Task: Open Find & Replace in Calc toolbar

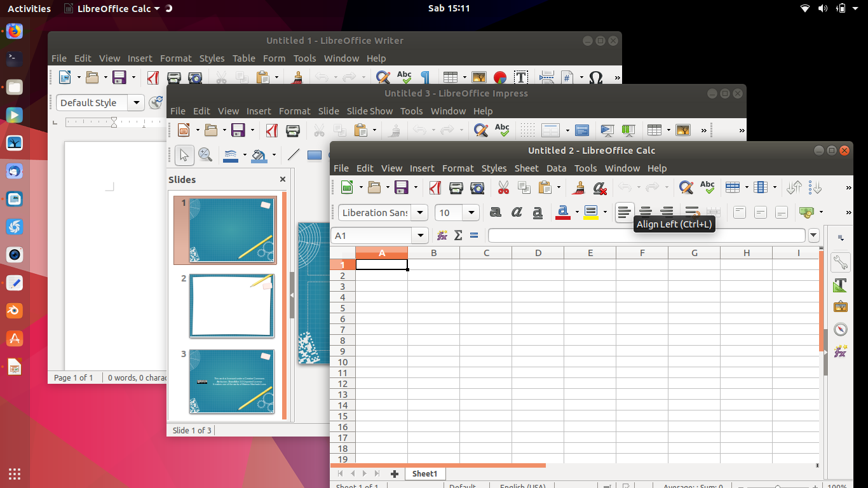Action: click(x=686, y=187)
